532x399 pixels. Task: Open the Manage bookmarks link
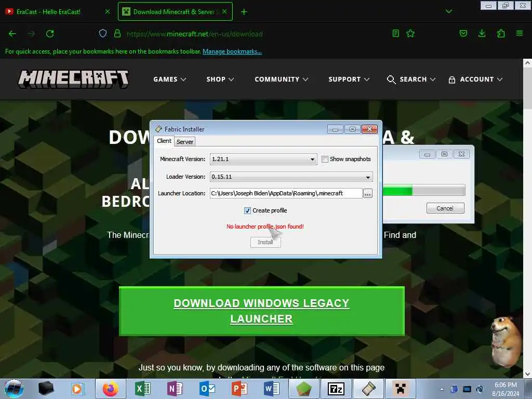pos(232,51)
